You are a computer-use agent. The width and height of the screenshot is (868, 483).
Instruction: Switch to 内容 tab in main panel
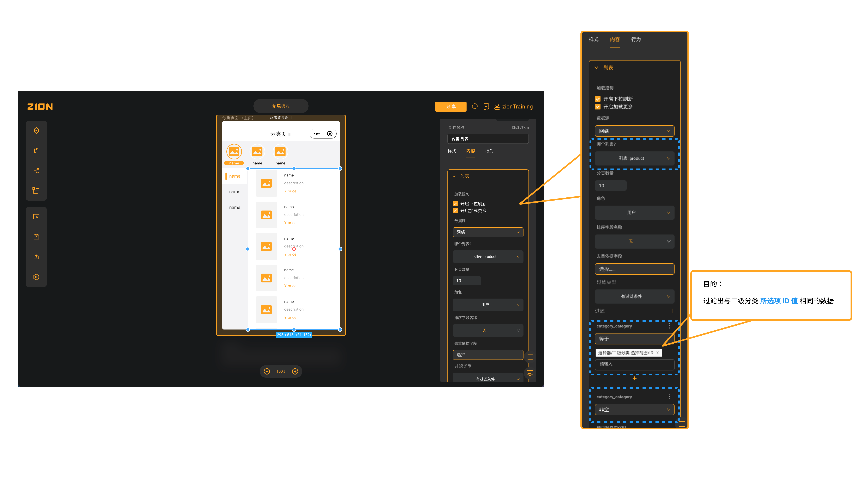click(470, 151)
